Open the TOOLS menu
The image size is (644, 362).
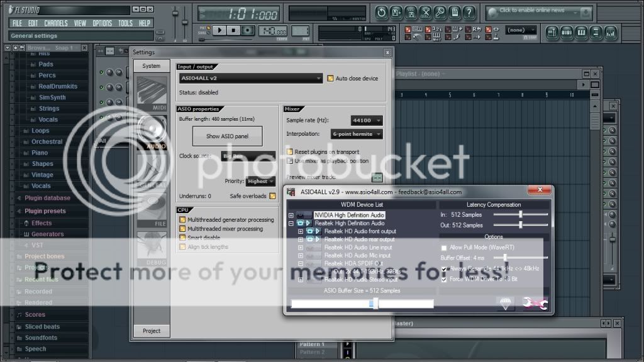(x=125, y=23)
